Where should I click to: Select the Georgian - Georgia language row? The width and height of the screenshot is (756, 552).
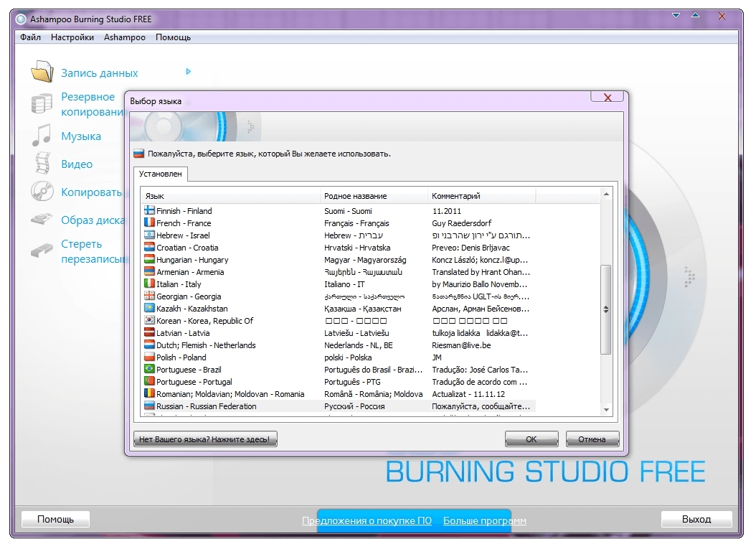pyautogui.click(x=339, y=296)
